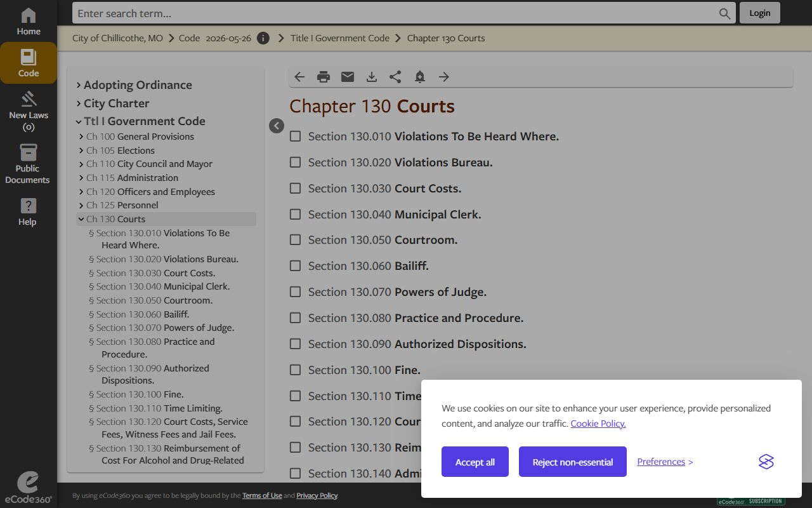This screenshot has height=508, width=812.
Task: Open the Help sidebar item
Action: (x=29, y=212)
